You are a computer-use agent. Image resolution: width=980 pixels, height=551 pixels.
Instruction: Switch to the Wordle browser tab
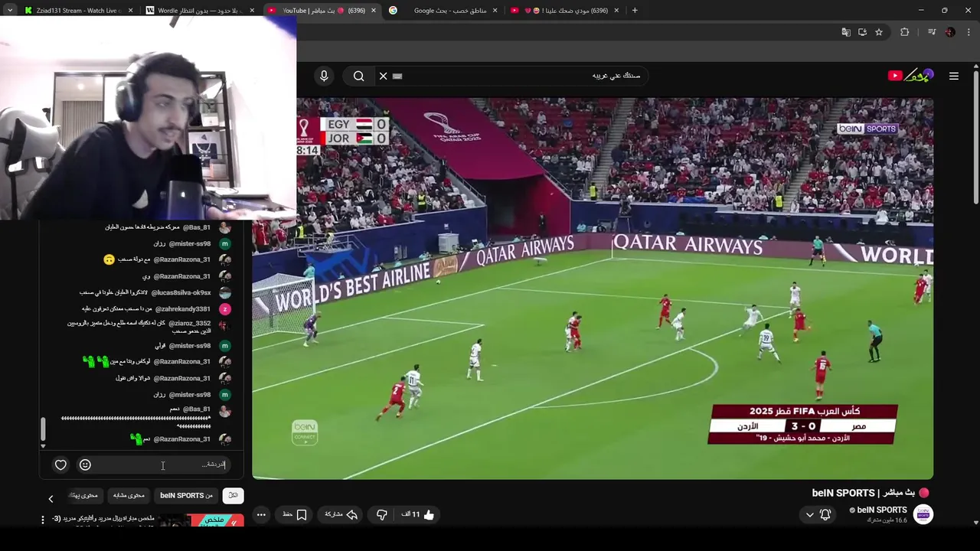click(x=200, y=11)
